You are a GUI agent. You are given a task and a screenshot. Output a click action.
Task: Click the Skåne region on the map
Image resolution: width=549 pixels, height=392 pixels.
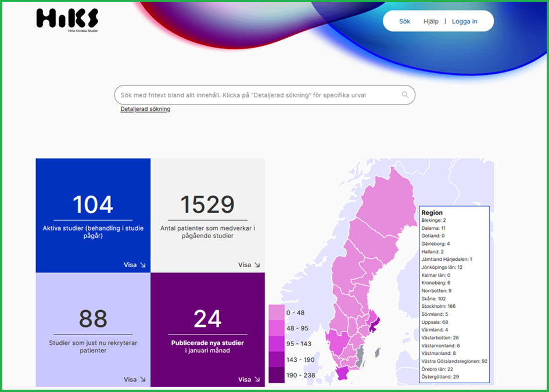(343, 372)
